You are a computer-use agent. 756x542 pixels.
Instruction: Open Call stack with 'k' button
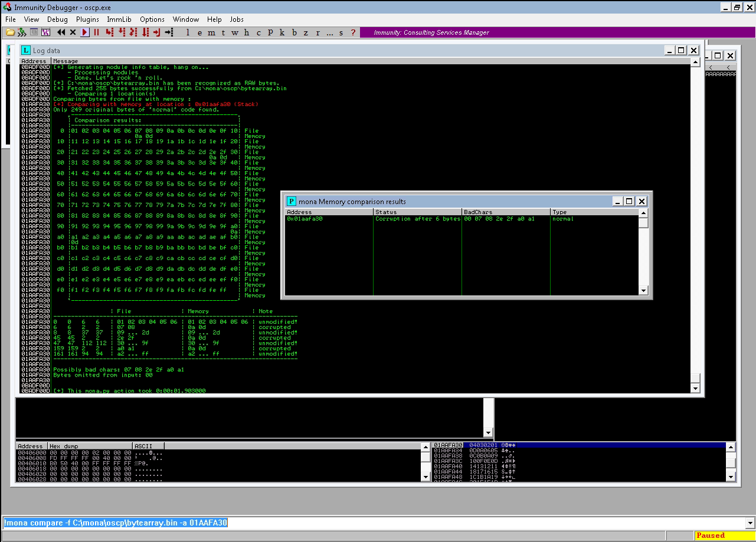pyautogui.click(x=282, y=32)
